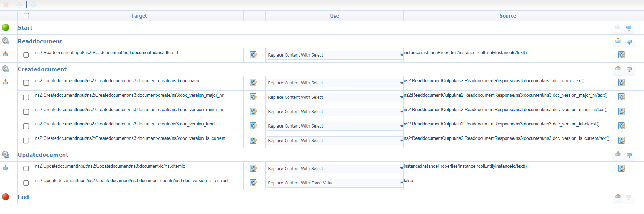Open source editor for Readdocument ItemId row

pos(622,55)
